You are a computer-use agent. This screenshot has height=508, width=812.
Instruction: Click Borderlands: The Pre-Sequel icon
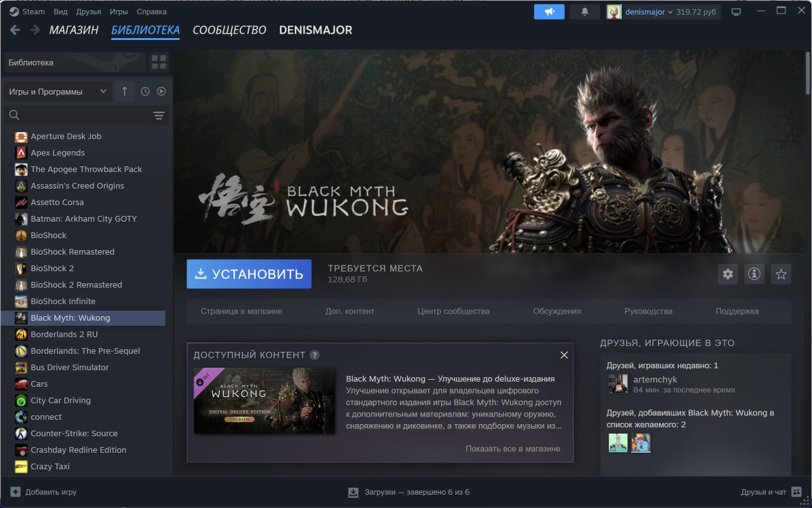pos(21,351)
